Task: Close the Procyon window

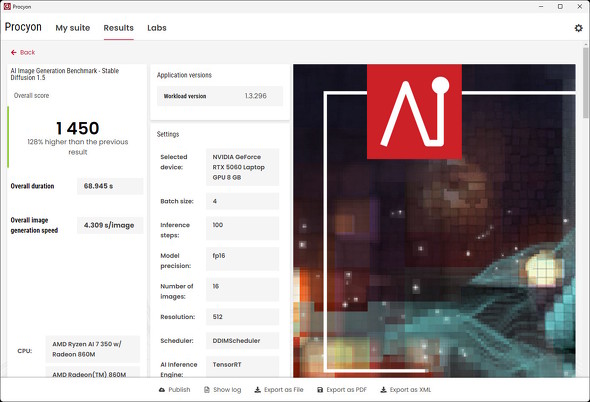Action: [580, 6]
